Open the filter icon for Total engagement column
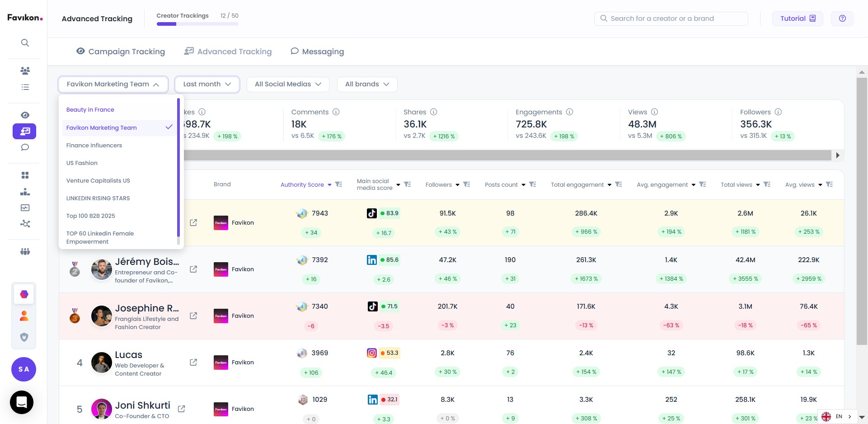 pyautogui.click(x=619, y=184)
